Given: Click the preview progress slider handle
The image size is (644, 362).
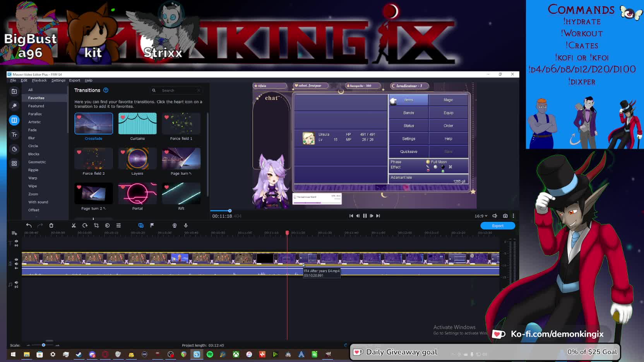Looking at the screenshot, I should coord(230,211).
